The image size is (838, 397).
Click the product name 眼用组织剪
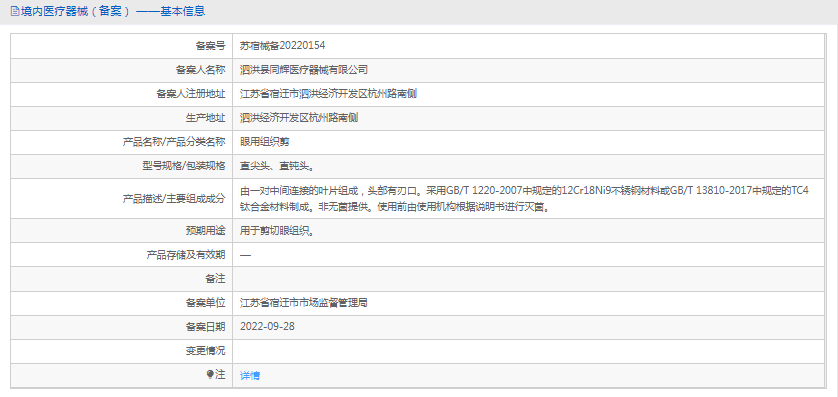pos(265,142)
